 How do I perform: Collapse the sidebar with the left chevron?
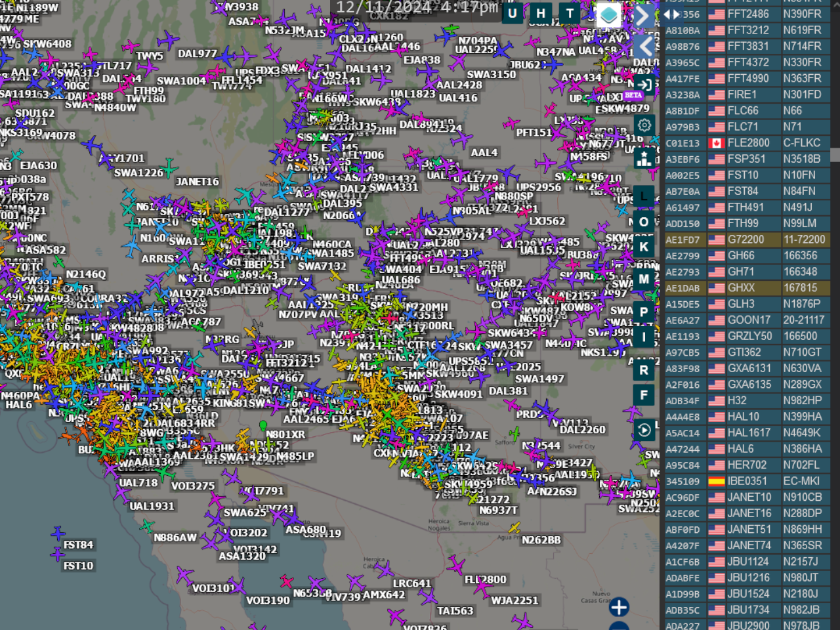[646, 46]
